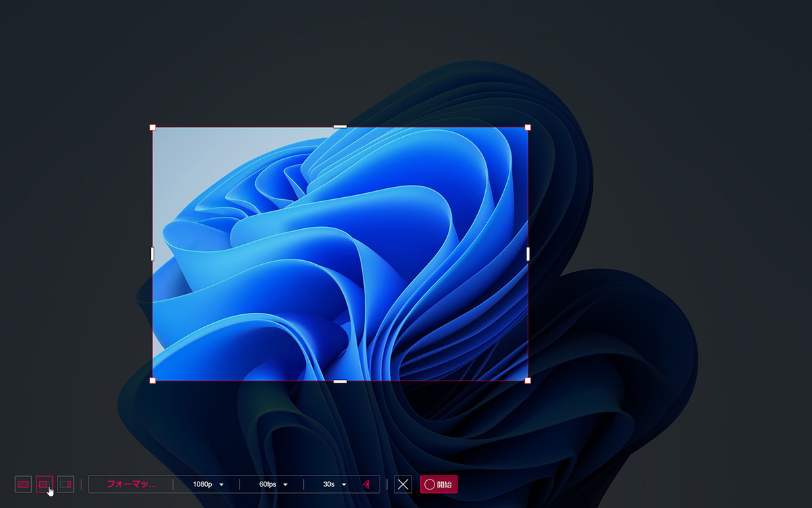The width and height of the screenshot is (812, 508).
Task: Expand the 1080p resolution dropdown
Action: [208, 484]
